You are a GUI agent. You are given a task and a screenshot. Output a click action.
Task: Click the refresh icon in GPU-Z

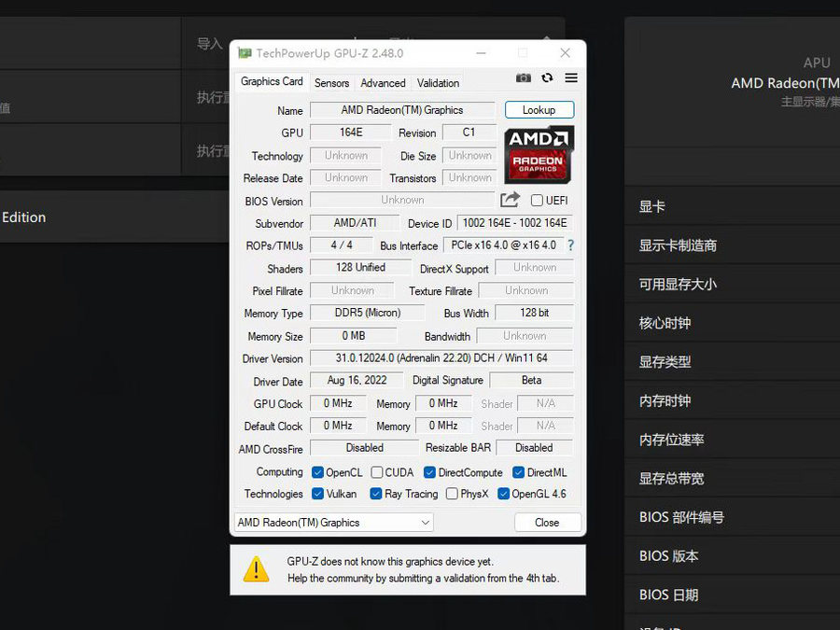pos(547,78)
